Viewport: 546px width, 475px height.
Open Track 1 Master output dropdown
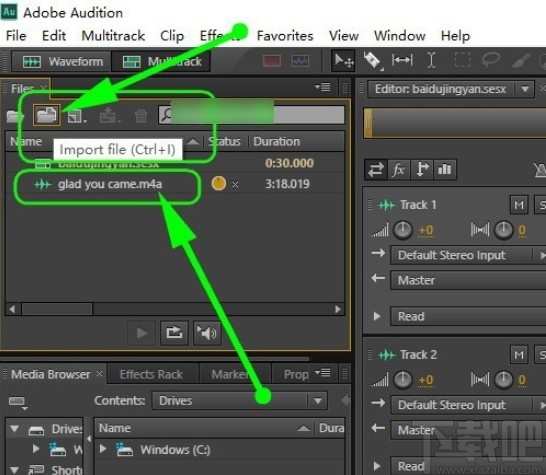[x=468, y=280]
